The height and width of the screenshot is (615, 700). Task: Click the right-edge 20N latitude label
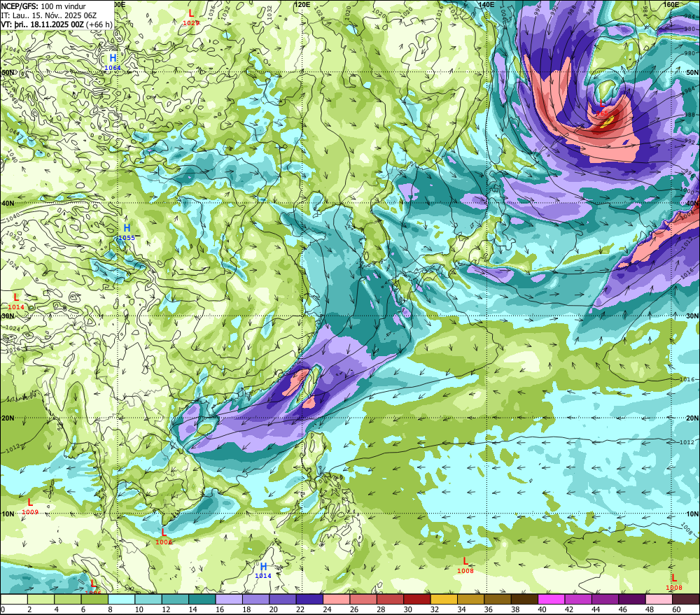tap(692, 418)
